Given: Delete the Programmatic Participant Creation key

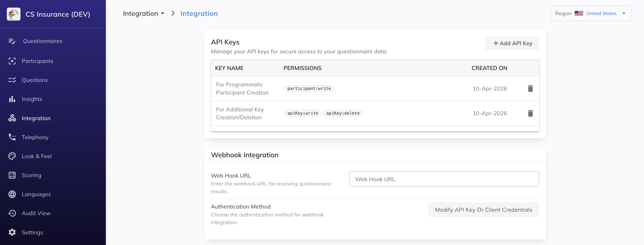Looking at the screenshot, I should coord(530,89).
